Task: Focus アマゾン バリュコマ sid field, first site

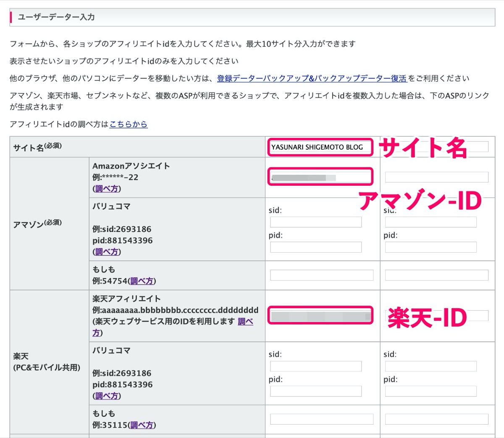Action: point(316,222)
